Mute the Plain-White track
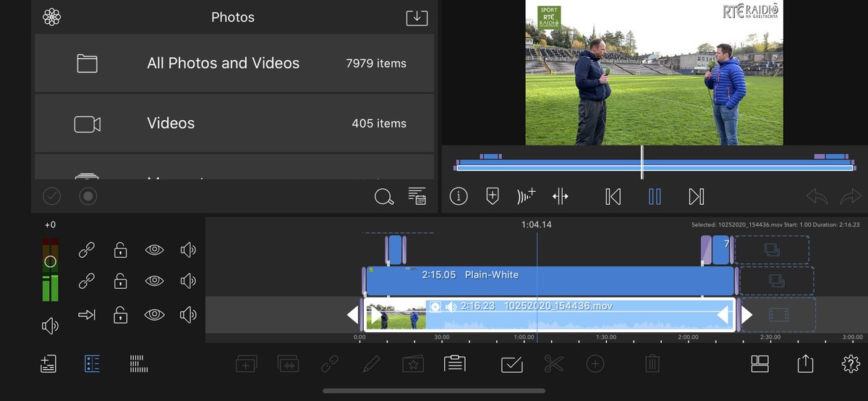The height and width of the screenshot is (401, 868). [x=188, y=280]
